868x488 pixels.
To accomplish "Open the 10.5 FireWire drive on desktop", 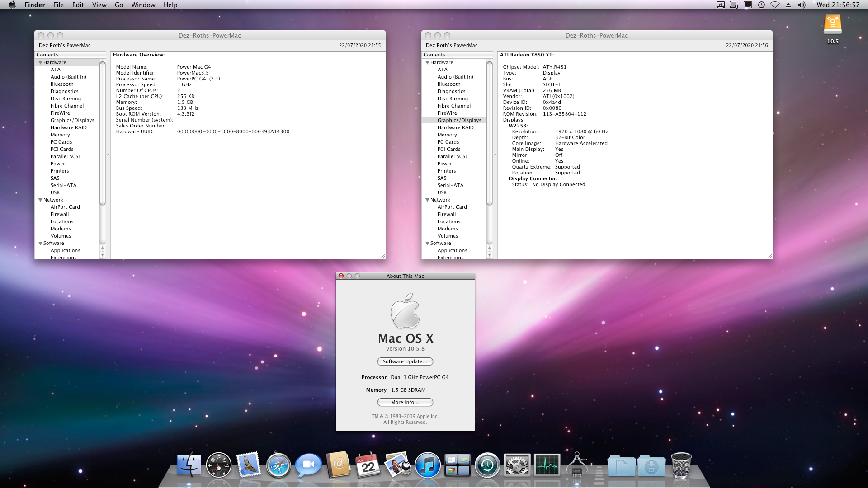I will [832, 25].
